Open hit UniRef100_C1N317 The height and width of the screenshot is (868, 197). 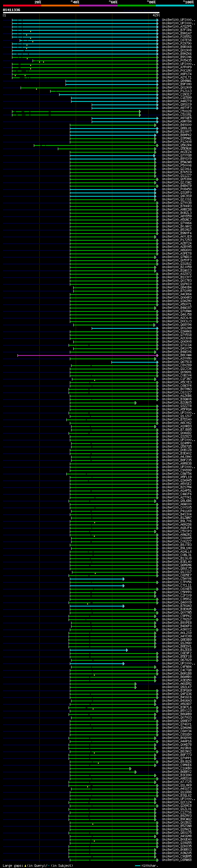(x=177, y=94)
